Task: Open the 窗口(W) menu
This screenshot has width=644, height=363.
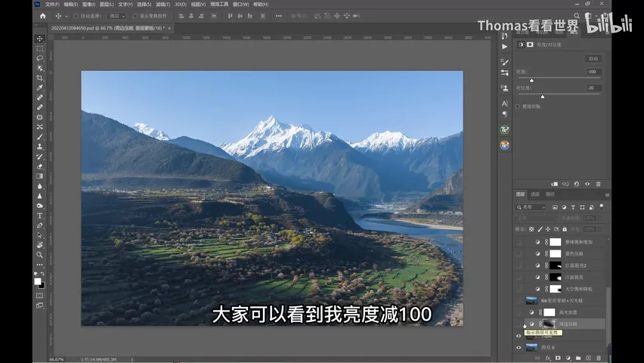Action: (x=240, y=4)
